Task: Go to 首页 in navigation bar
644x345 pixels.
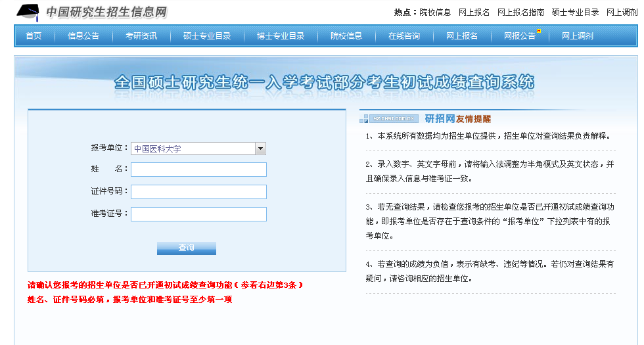Action: pos(34,36)
